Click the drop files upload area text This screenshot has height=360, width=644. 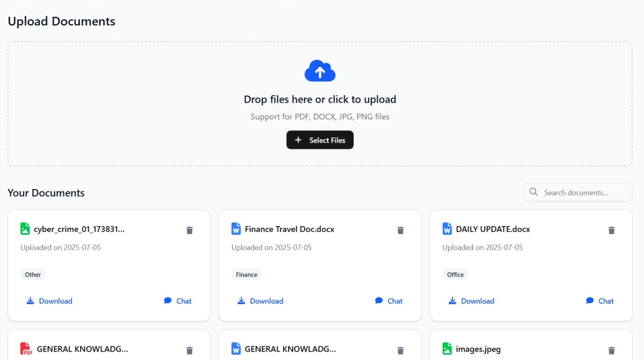click(x=320, y=100)
